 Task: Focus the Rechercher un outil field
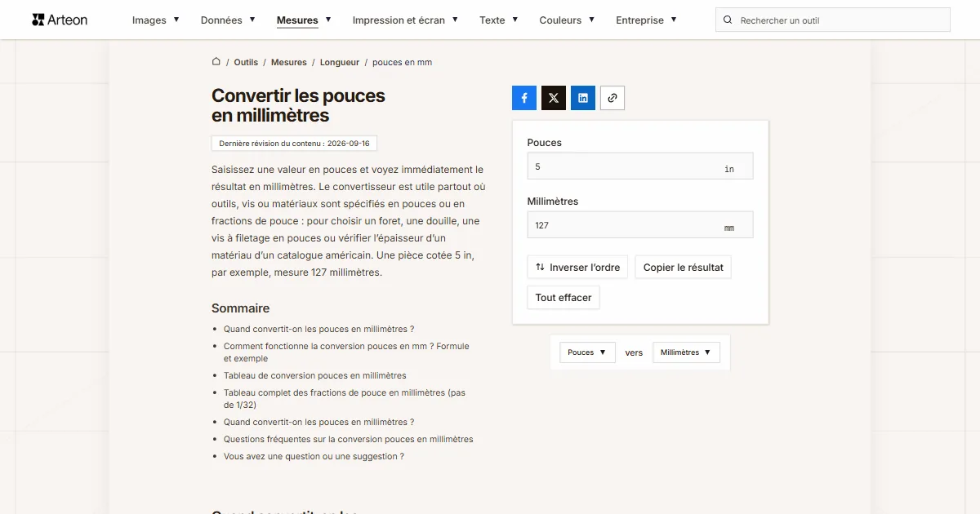point(833,20)
